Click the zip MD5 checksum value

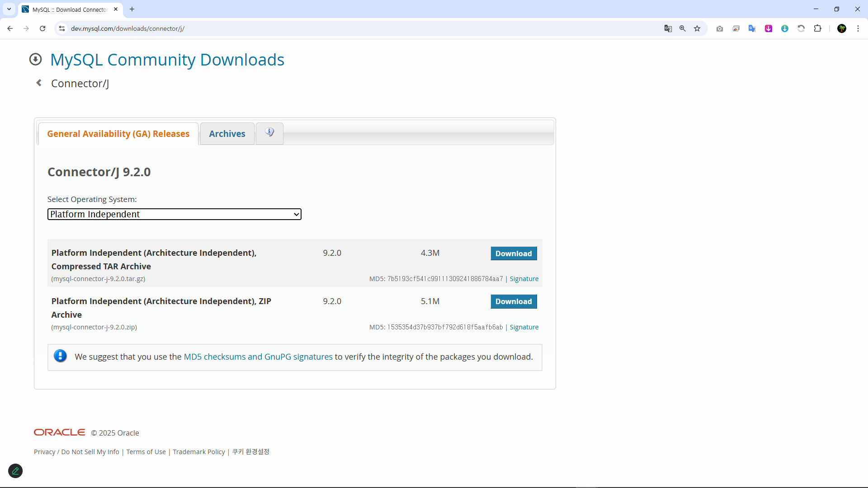[x=445, y=327]
